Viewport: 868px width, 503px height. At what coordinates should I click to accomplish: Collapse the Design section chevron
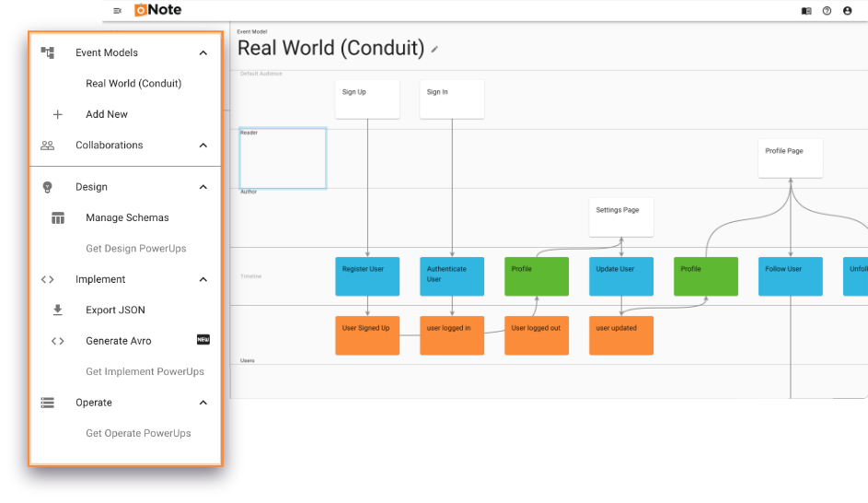pos(203,187)
